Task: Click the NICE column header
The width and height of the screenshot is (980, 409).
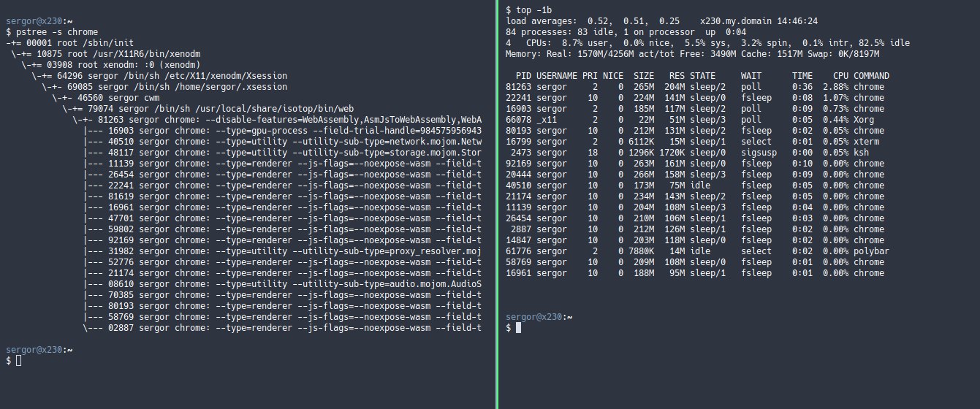Action: (613, 76)
